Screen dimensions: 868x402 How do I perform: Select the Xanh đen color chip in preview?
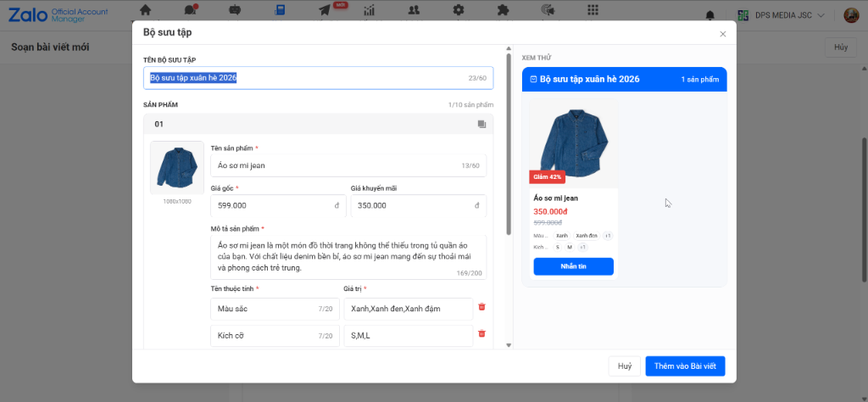tap(587, 236)
